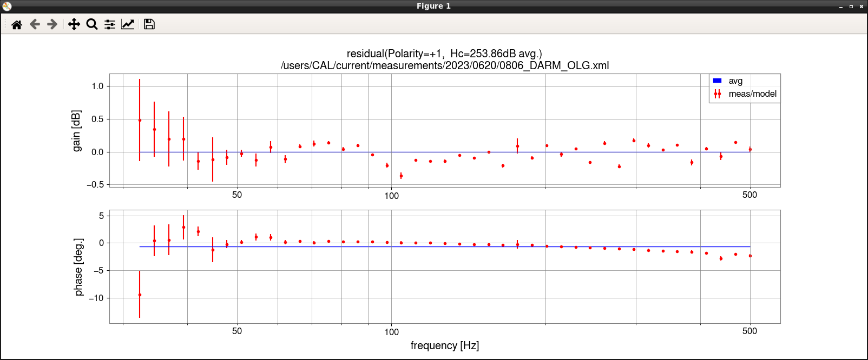Save the figure with the disk icon
This screenshot has width=868, height=360.
click(x=149, y=24)
